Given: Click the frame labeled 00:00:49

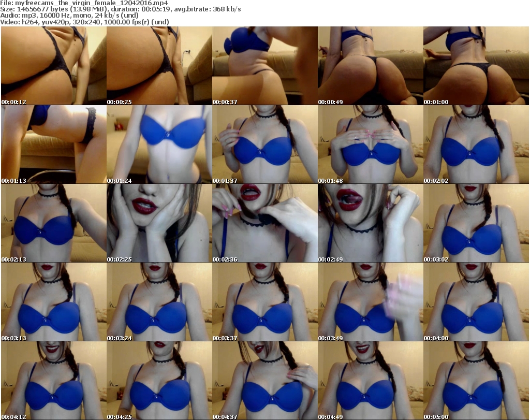Looking at the screenshot, I should [x=370, y=66].
